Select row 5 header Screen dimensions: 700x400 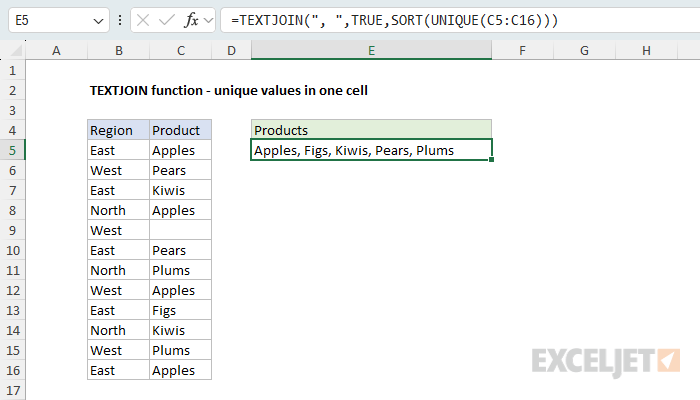click(12, 150)
